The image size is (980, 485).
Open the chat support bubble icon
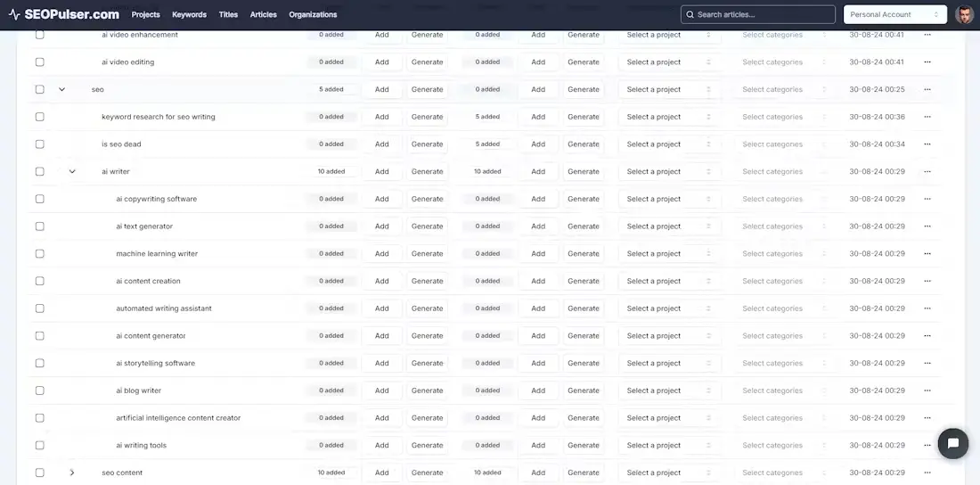point(952,443)
